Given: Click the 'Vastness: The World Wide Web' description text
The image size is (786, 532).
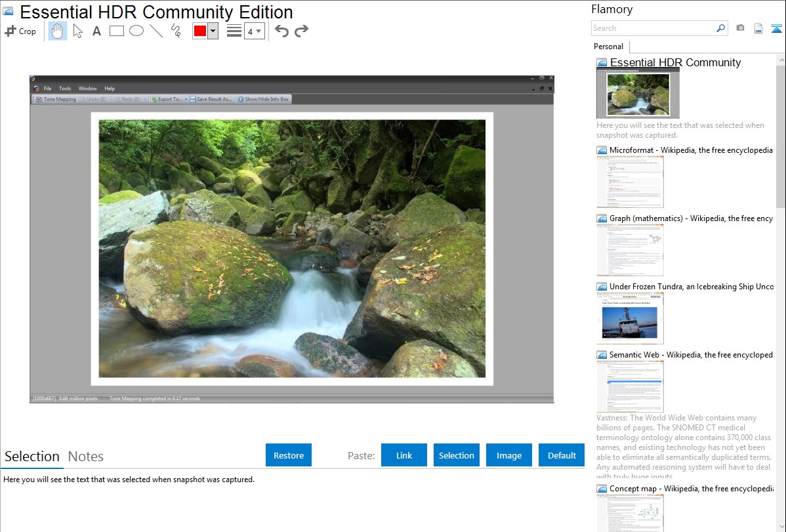Looking at the screenshot, I should pos(684,447).
